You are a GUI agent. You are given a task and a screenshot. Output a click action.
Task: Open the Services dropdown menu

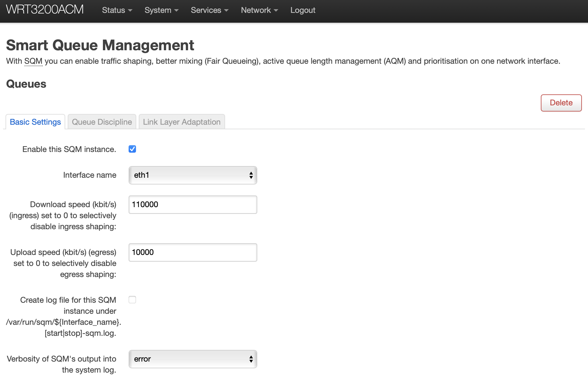(209, 10)
